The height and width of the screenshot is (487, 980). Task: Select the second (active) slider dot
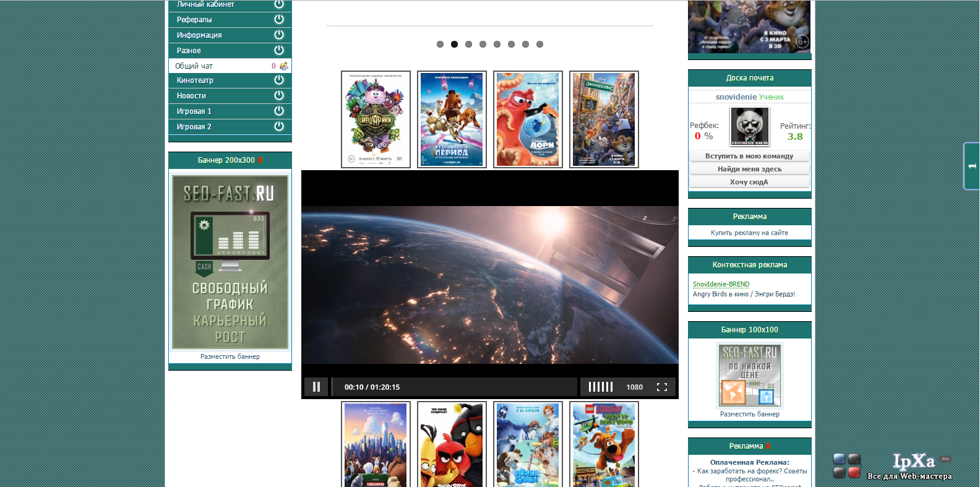[454, 44]
